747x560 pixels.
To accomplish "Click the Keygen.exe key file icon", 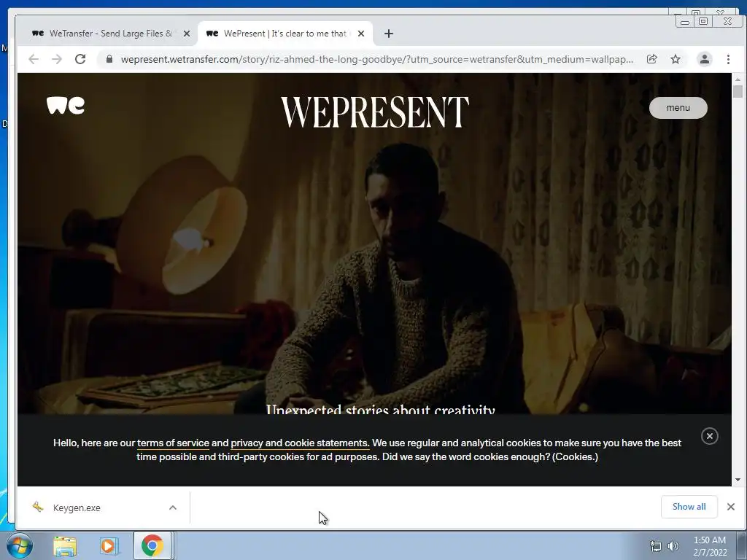I will (38, 507).
